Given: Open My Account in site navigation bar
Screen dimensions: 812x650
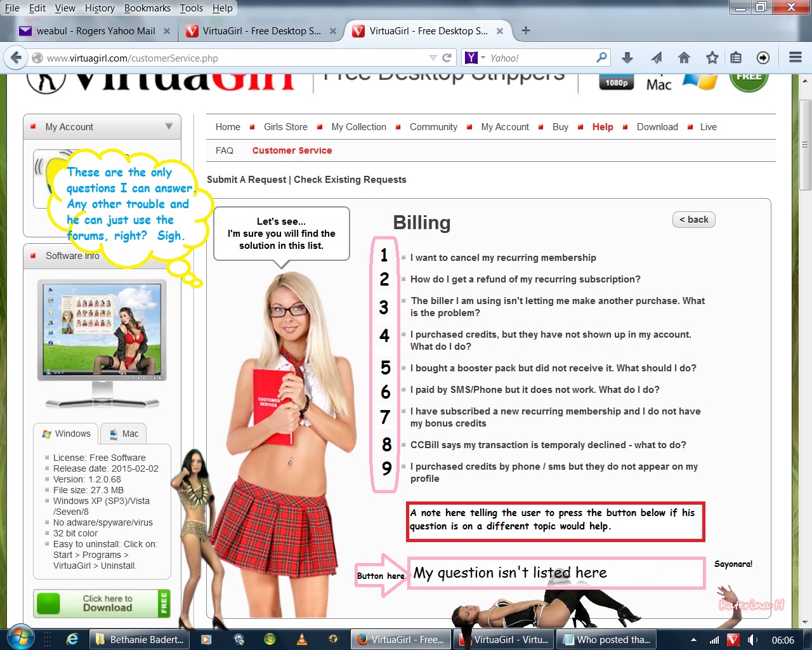Looking at the screenshot, I should pos(505,127).
